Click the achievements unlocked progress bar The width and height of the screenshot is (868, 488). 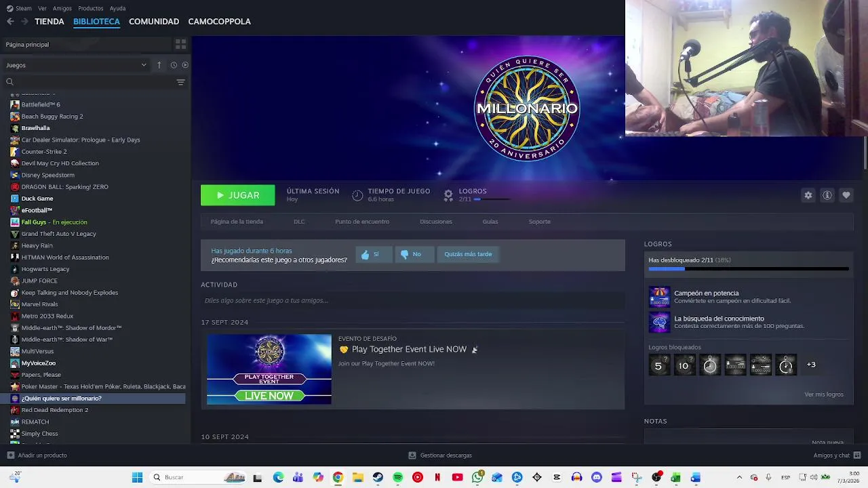click(749, 269)
